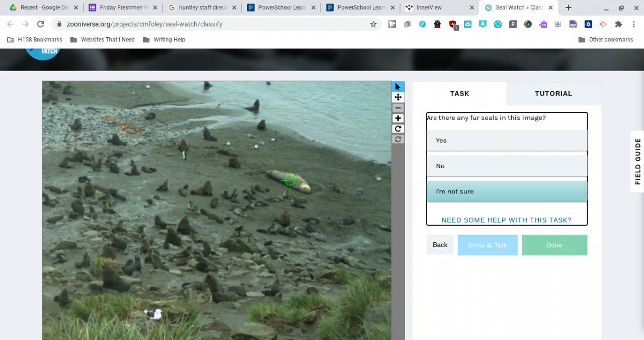
Task: Switch to the TUTORIAL tab
Action: click(553, 93)
